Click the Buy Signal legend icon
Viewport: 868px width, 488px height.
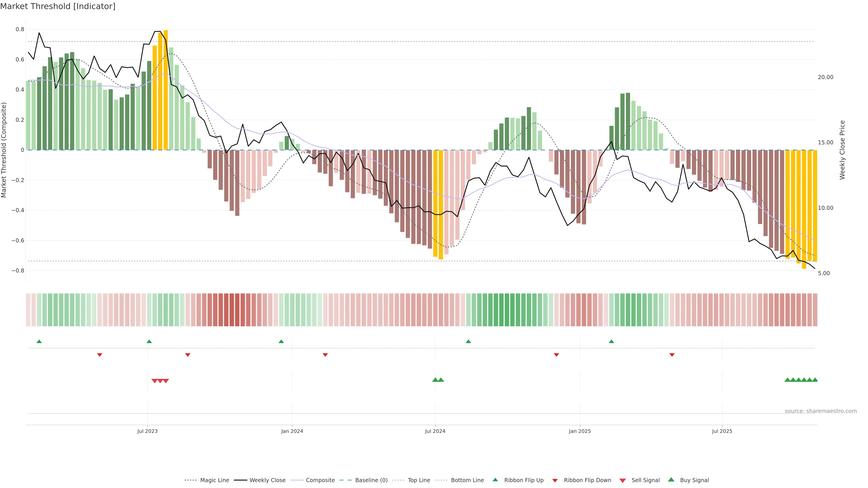(x=671, y=480)
